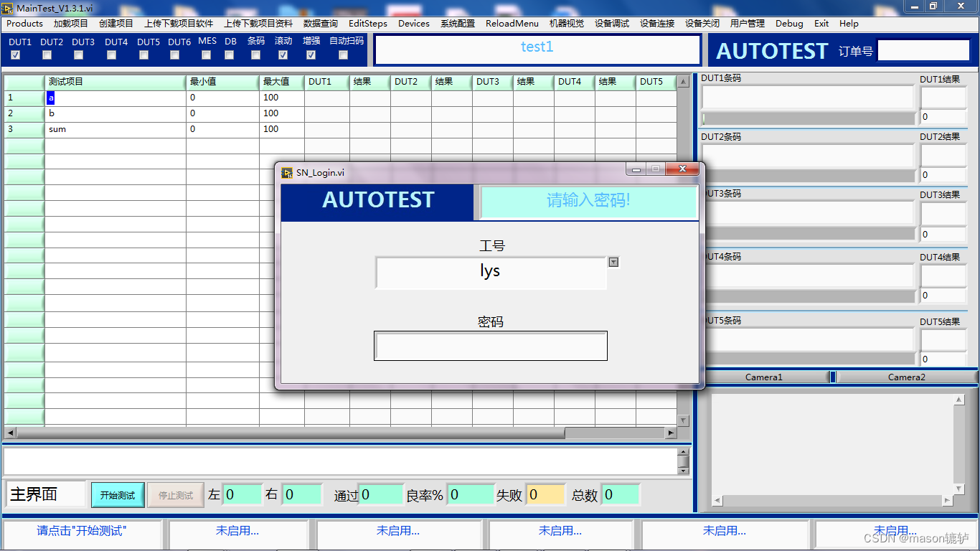Click the camera panel's horizontal scroll left arrow
Image resolution: width=980 pixels, height=551 pixels.
(717, 500)
